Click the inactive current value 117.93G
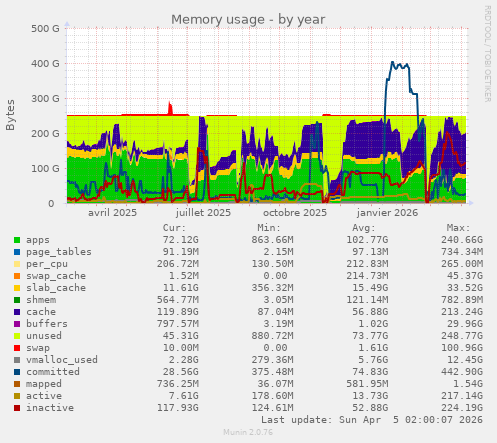Viewport: 497px width, 443px height. [x=177, y=408]
